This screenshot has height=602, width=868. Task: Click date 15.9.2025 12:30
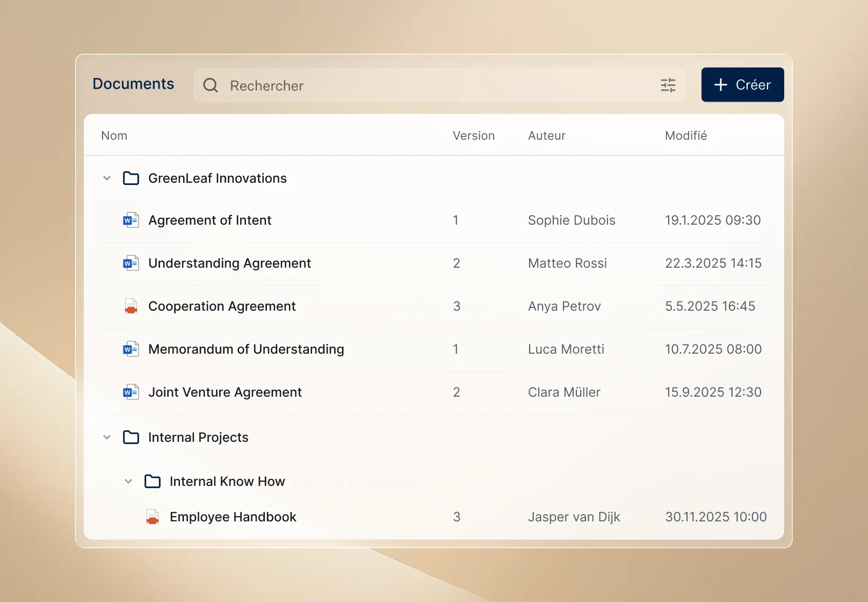tap(713, 392)
